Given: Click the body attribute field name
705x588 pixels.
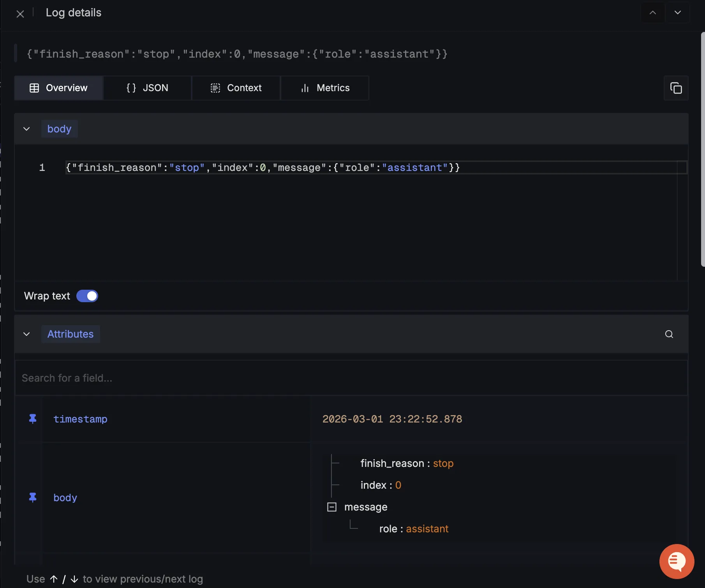Looking at the screenshot, I should [65, 498].
